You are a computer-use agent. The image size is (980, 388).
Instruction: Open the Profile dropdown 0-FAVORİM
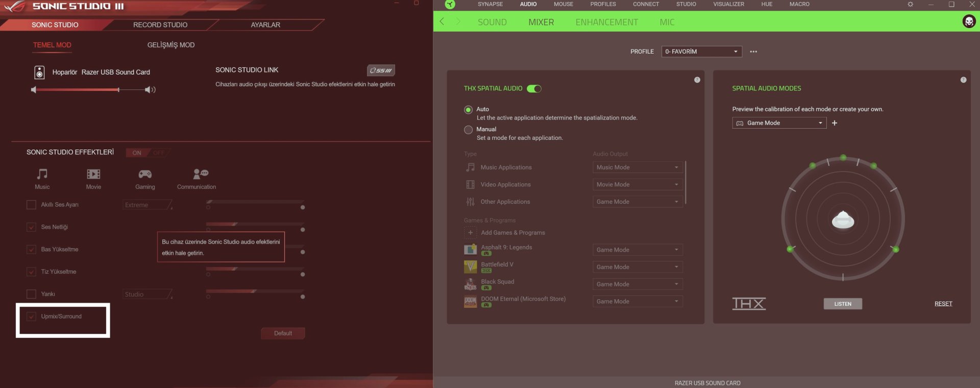(x=702, y=52)
